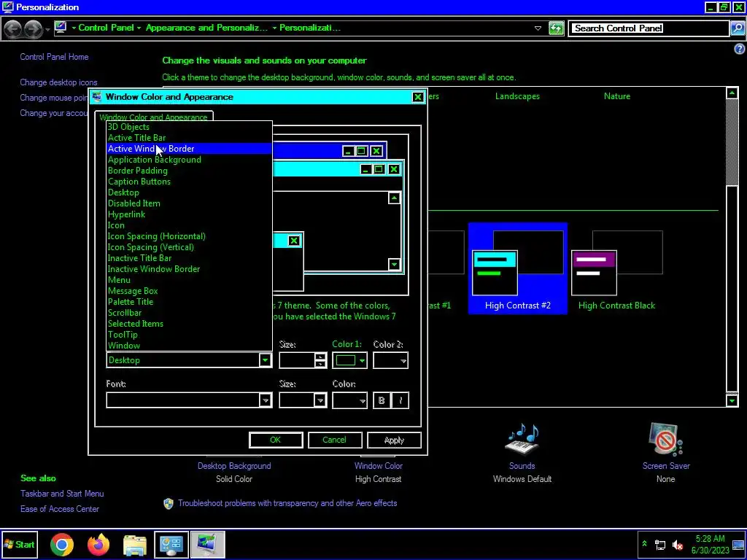Open Desktop Background link
This screenshot has height=560, width=747.
coord(234,466)
